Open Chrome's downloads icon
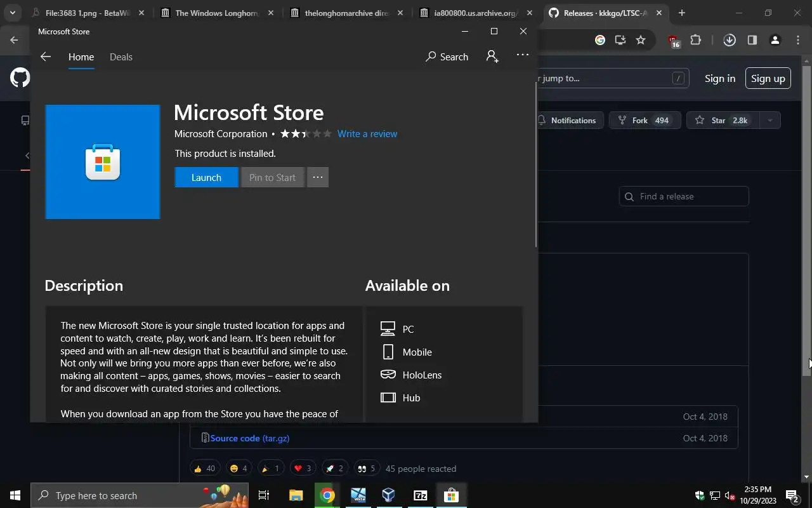Image resolution: width=812 pixels, height=508 pixels. (730, 40)
